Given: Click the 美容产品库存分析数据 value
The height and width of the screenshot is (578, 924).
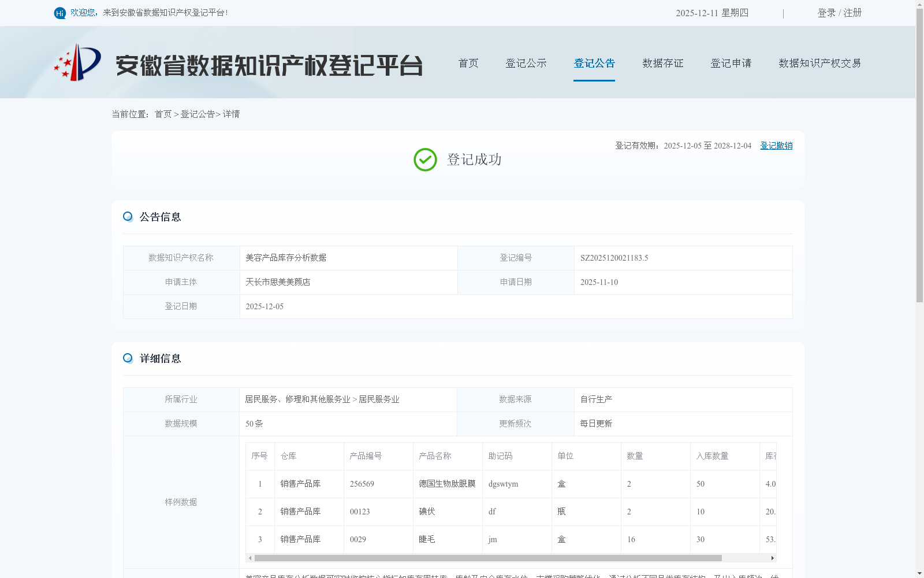Looking at the screenshot, I should point(286,258).
